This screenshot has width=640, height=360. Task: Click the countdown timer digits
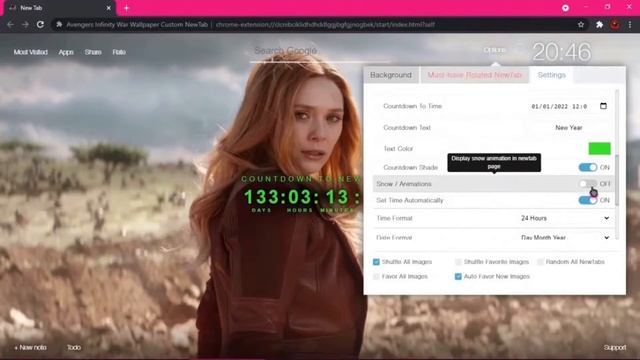pyautogui.click(x=302, y=197)
